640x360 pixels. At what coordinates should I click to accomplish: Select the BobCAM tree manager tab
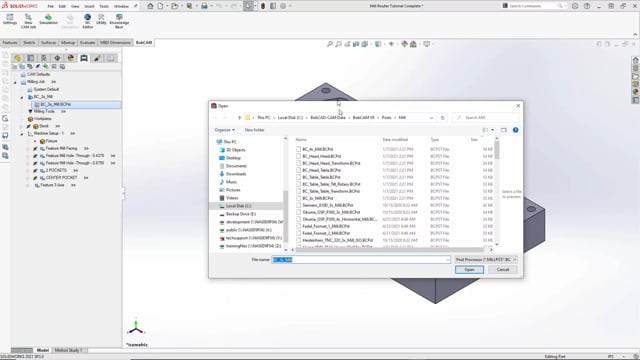pyautogui.click(x=84, y=58)
